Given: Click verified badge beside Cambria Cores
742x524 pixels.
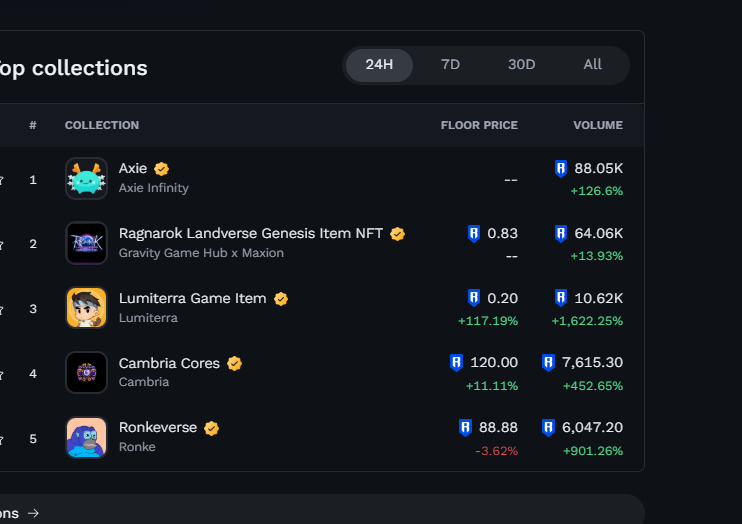Looking at the screenshot, I should [234, 364].
